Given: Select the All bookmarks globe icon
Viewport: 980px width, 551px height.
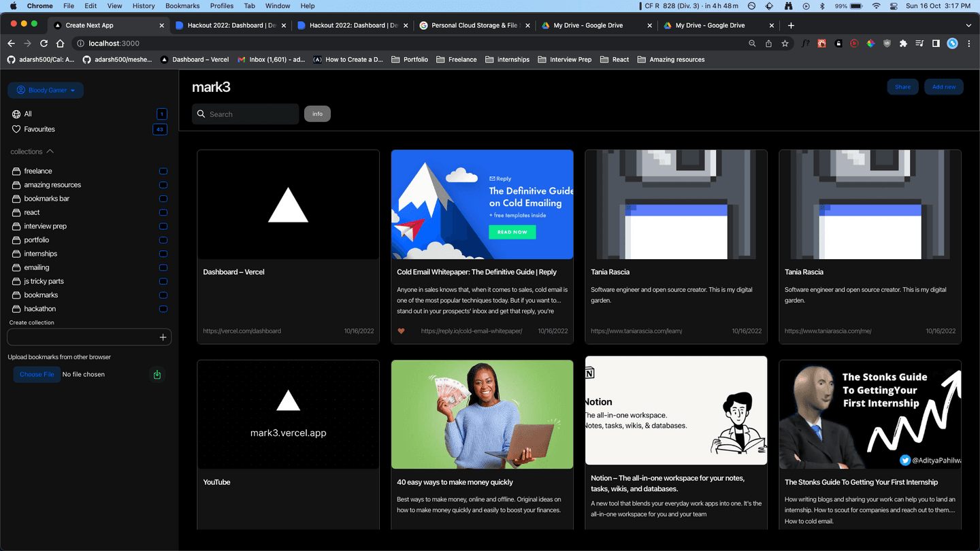Looking at the screenshot, I should pyautogui.click(x=16, y=114).
